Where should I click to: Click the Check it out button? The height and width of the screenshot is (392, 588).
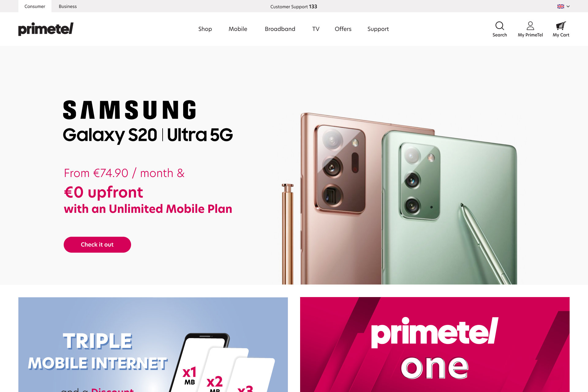(x=97, y=245)
